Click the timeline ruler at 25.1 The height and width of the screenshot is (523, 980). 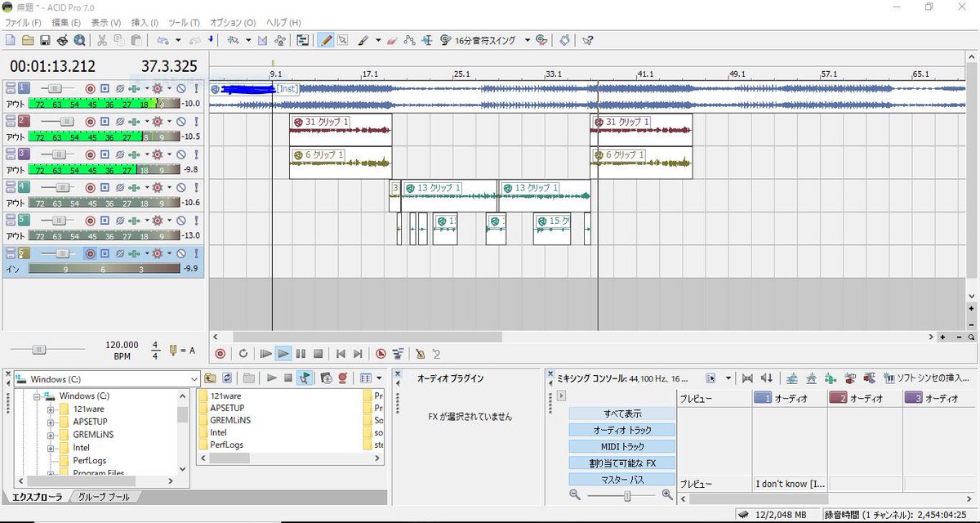pos(462,74)
